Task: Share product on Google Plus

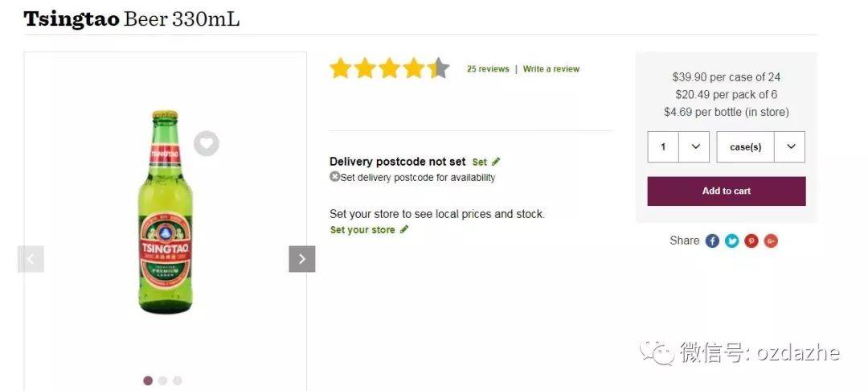Action: pyautogui.click(x=771, y=241)
